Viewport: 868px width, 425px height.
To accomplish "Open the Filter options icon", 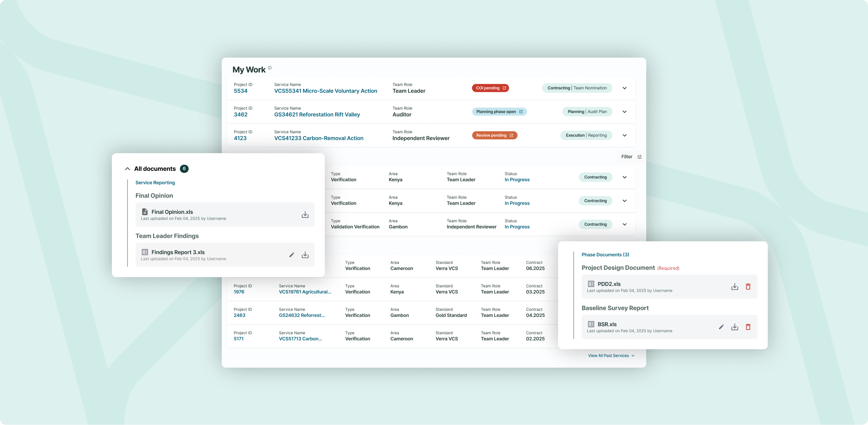I will click(x=639, y=157).
